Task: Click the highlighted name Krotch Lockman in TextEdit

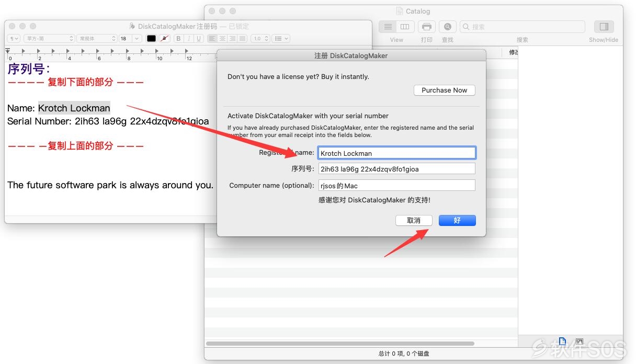Action: pyautogui.click(x=74, y=108)
